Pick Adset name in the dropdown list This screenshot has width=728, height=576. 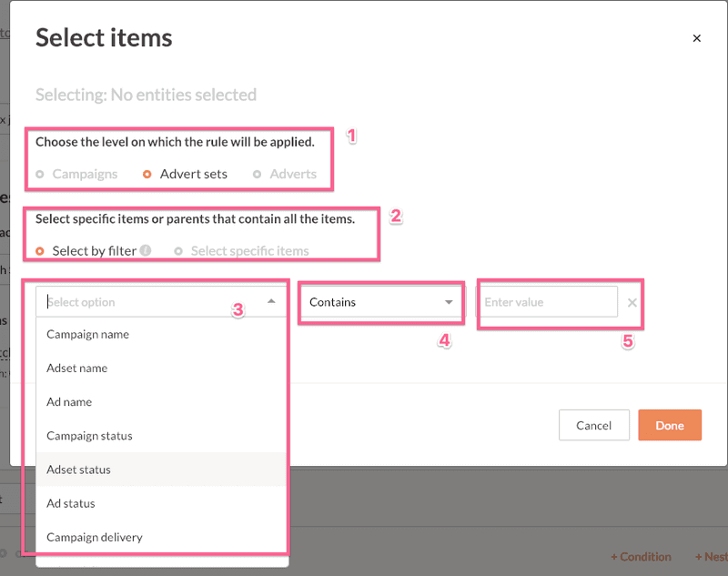click(77, 368)
